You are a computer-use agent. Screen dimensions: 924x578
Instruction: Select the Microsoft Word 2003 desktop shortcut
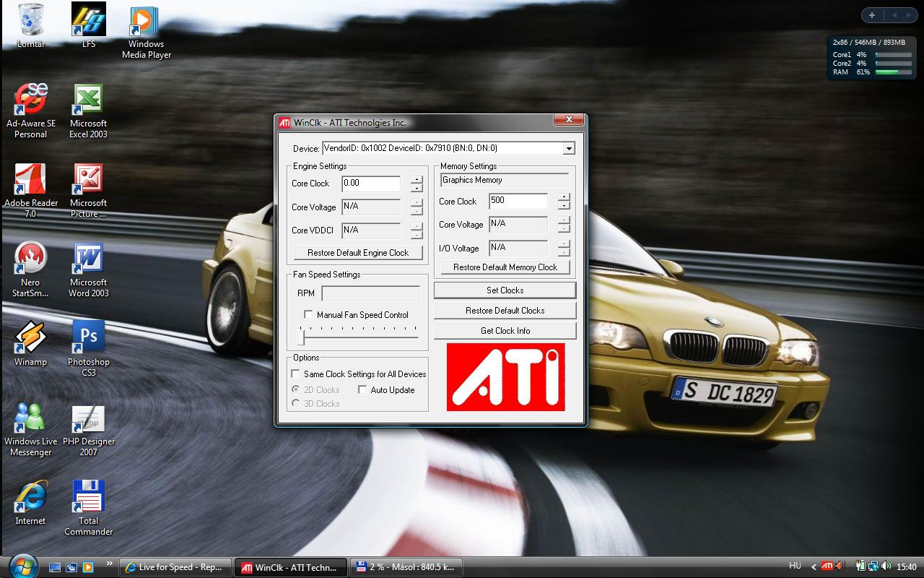tap(89, 269)
